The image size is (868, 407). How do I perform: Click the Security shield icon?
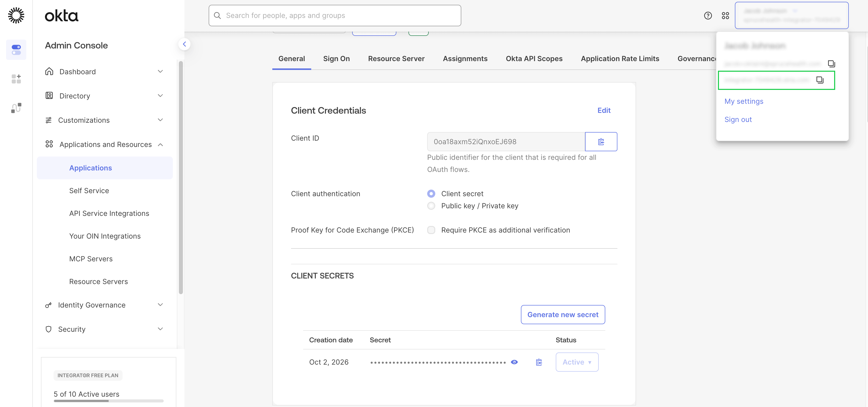(49, 329)
